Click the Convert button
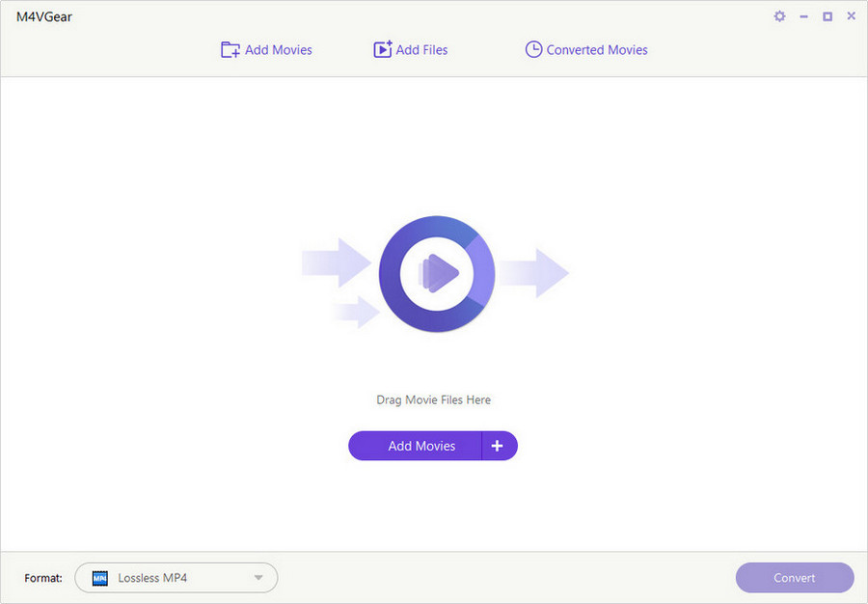This screenshot has height=604, width=868. (795, 577)
